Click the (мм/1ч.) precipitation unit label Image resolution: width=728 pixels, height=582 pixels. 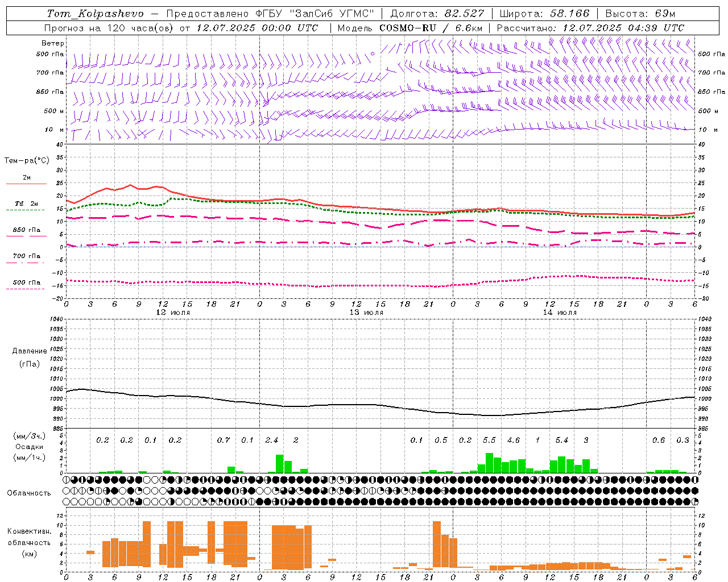[x=28, y=458]
